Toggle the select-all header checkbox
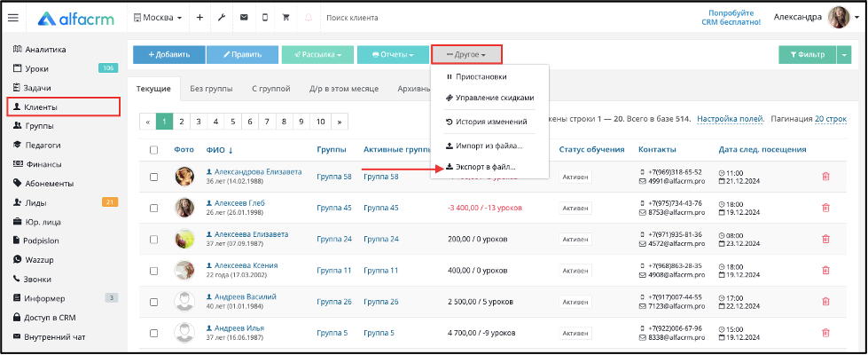 coord(154,149)
